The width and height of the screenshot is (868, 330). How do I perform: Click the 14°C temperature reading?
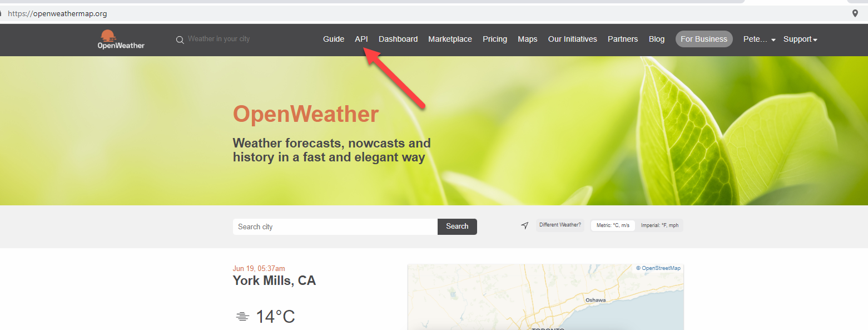pos(275,317)
